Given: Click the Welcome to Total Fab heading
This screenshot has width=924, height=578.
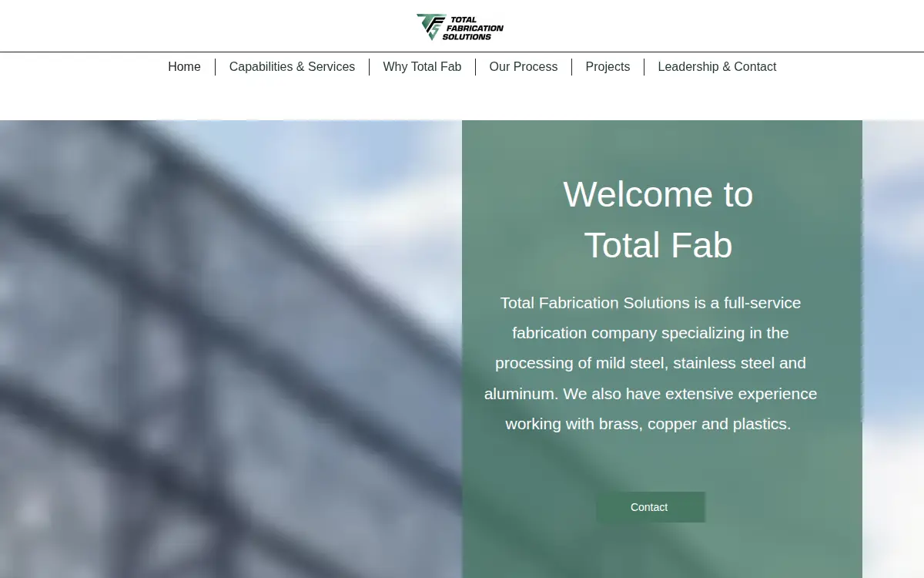Looking at the screenshot, I should point(658,220).
